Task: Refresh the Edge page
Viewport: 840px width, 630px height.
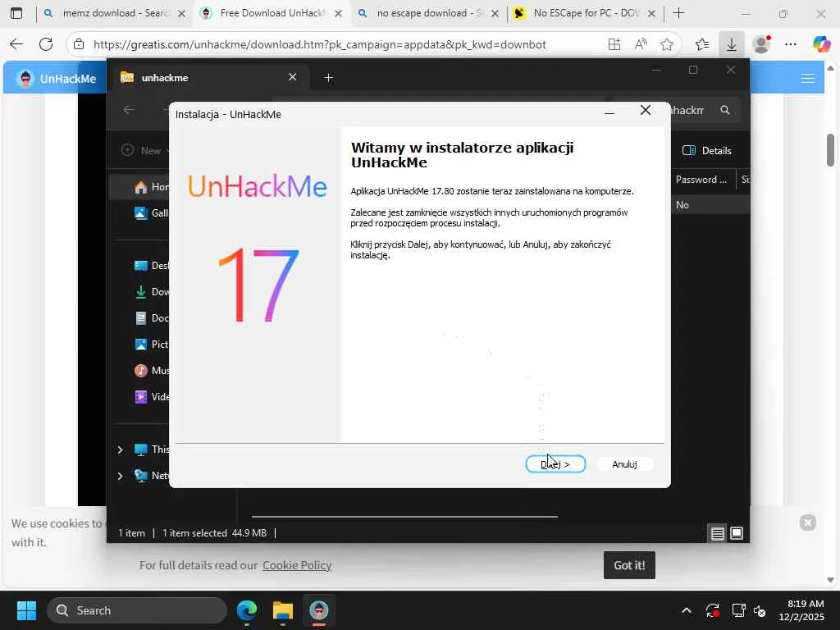Action: tap(46, 44)
